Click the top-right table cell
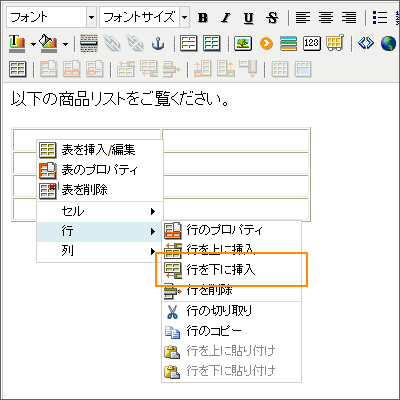The width and height of the screenshot is (400, 400). pyautogui.click(x=235, y=140)
